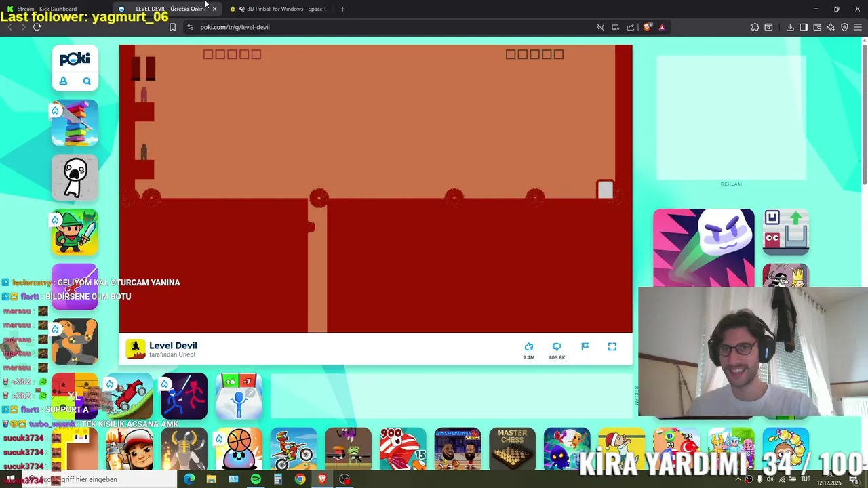
Task: Open Spotify from the taskbar
Action: coord(256,479)
